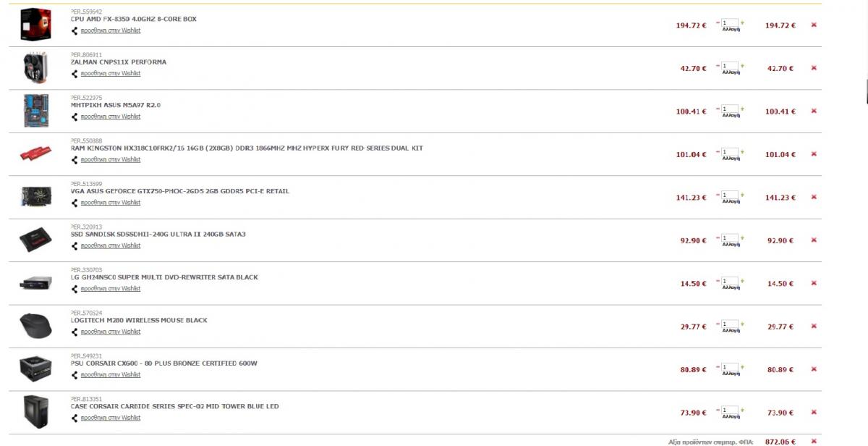The width and height of the screenshot is (868, 446).
Task: Open Zalman CPU cooler thumbnail
Action: click(35, 68)
